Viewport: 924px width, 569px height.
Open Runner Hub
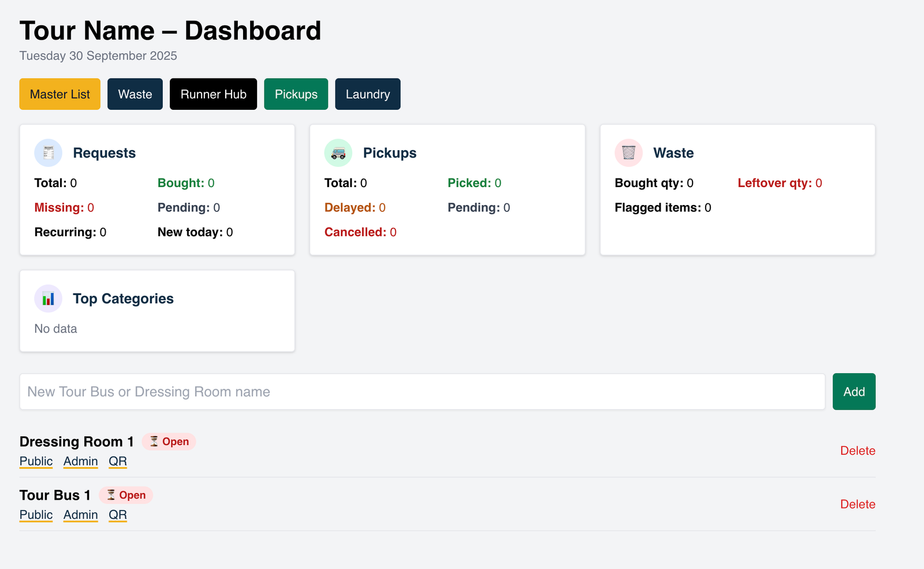click(x=213, y=94)
